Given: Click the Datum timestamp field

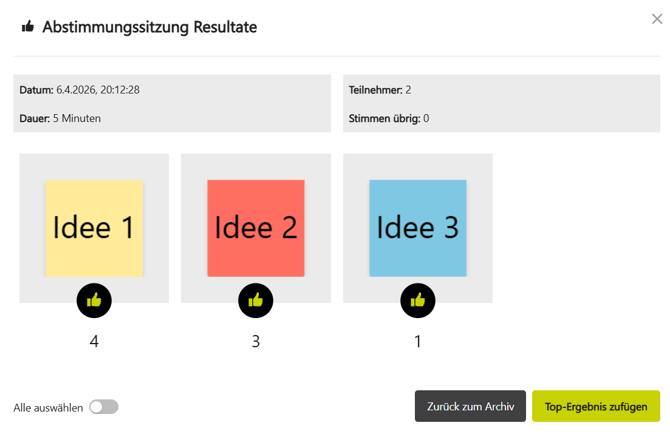Looking at the screenshot, I should 80,90.
